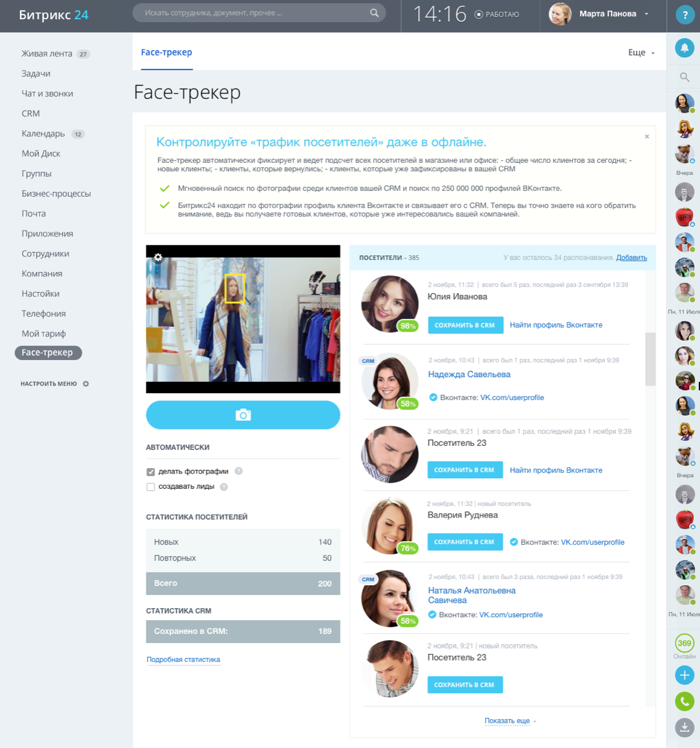Find VK profile for Юлия Иванова
This screenshot has width=700, height=748.
(556, 325)
